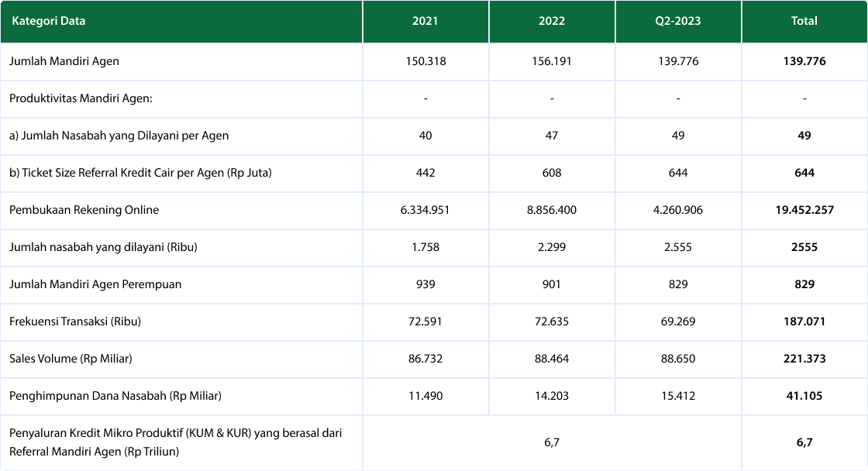Select the "2021" column header
This screenshot has height=471, width=868.
point(425,21)
